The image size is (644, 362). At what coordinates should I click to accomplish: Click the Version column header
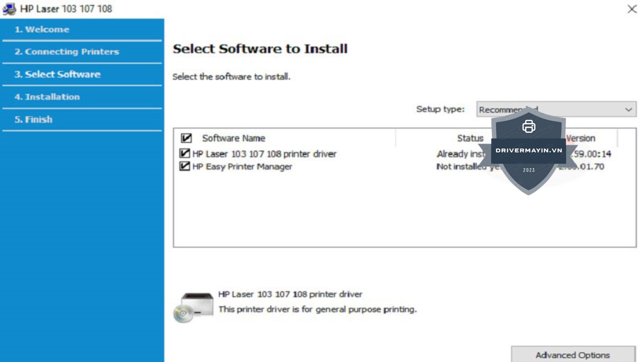pos(581,138)
